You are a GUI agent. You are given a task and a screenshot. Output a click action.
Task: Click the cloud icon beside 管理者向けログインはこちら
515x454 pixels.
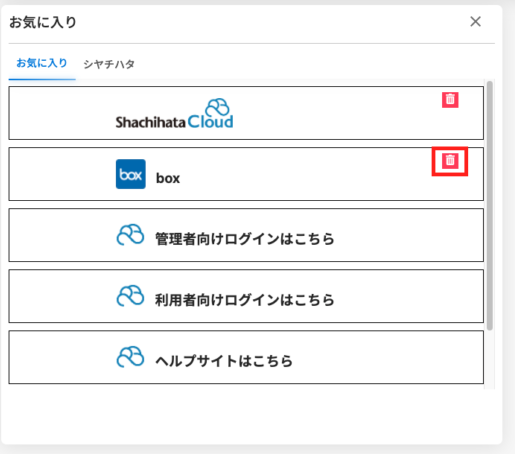pyautogui.click(x=130, y=235)
